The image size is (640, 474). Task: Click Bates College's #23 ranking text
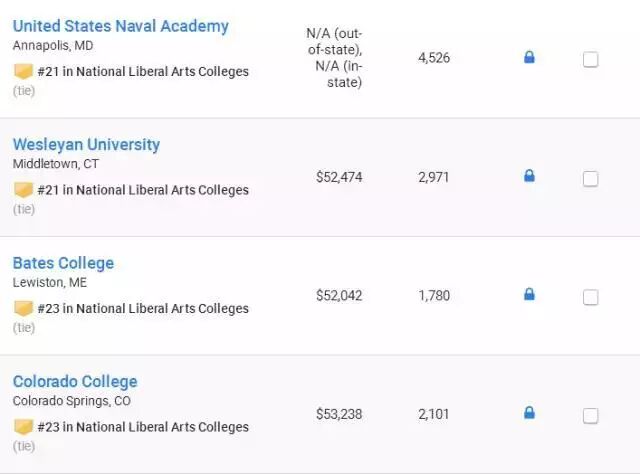pos(143,309)
